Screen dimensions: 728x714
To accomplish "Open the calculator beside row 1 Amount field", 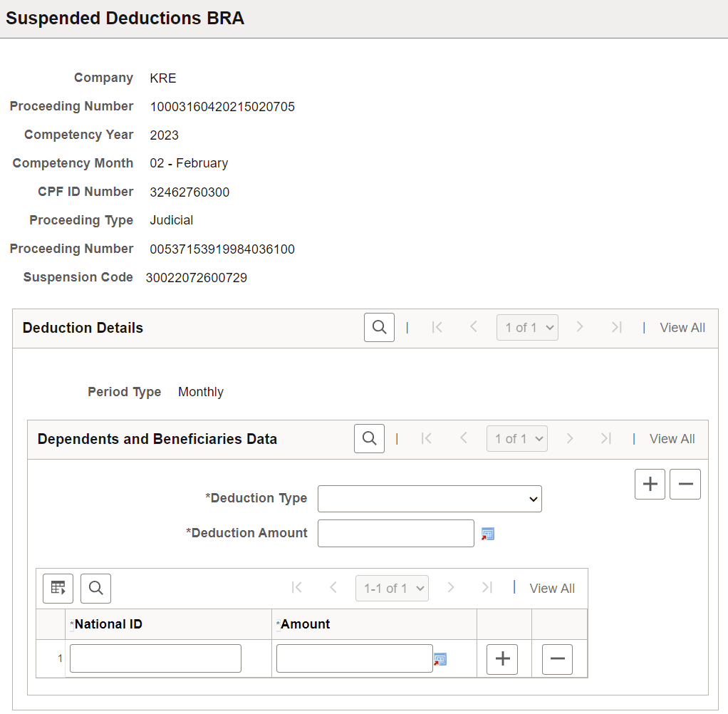I will point(440,660).
